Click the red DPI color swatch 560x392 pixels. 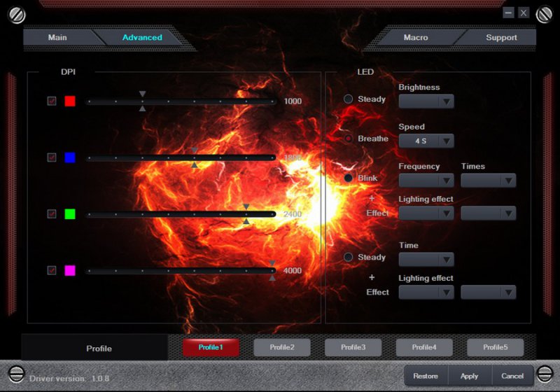(70, 101)
